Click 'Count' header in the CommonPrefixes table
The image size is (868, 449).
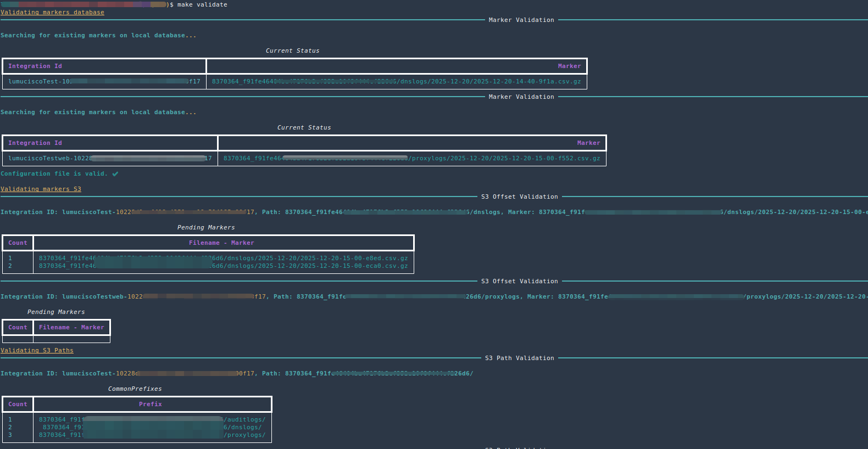18,404
